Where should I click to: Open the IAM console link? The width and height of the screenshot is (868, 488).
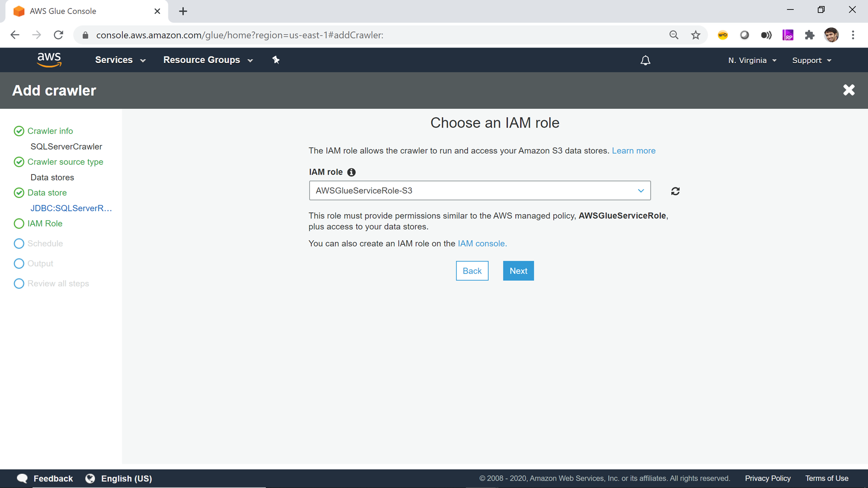click(482, 244)
